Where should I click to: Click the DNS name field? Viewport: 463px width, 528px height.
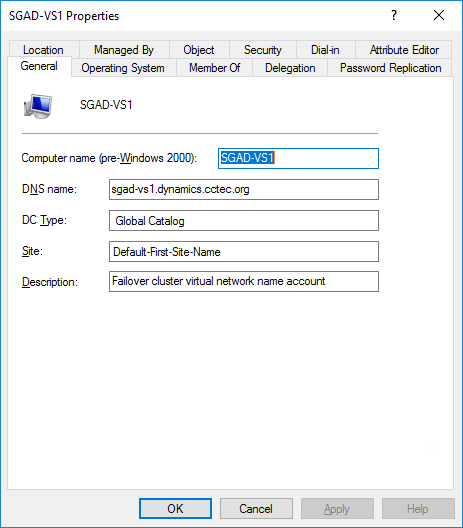[x=244, y=189]
